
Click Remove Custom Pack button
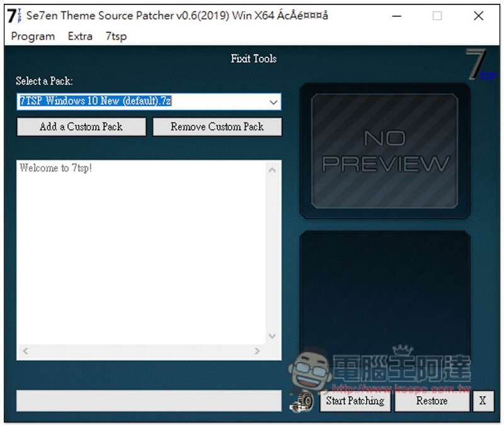click(x=217, y=126)
